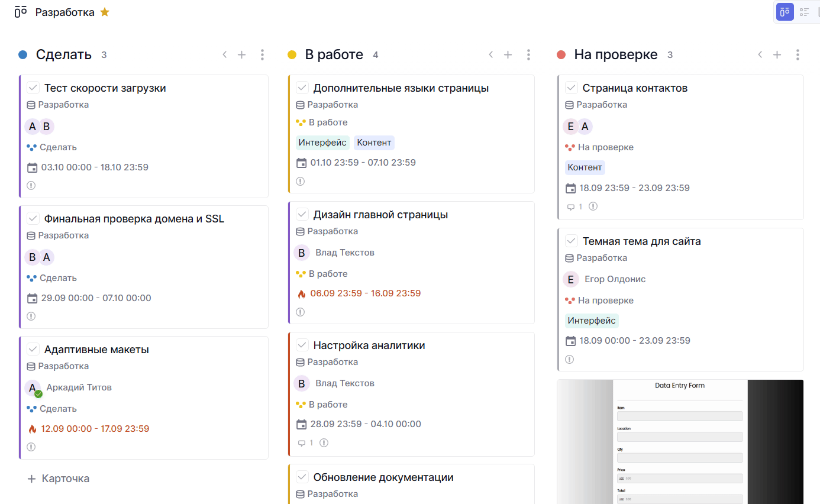Screen dimensions: 820x504
Task: Collapse the Сделать column with chevron
Action: pos(225,55)
